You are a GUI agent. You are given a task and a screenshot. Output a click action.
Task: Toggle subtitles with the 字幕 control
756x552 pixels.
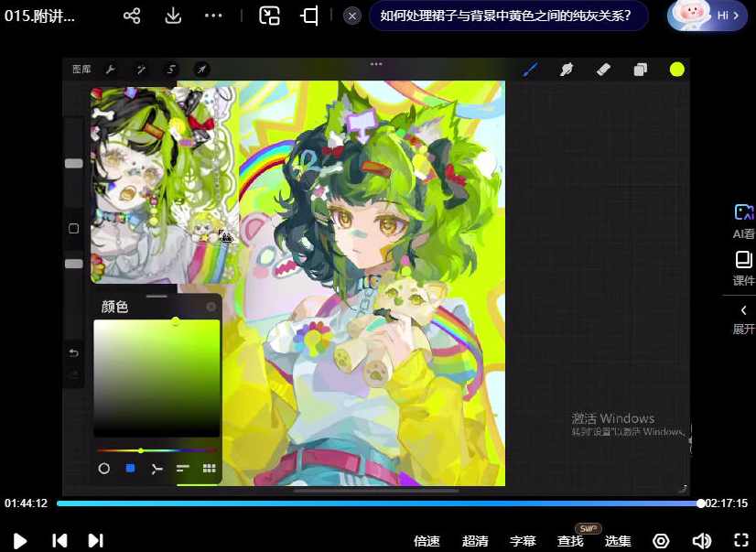(523, 541)
